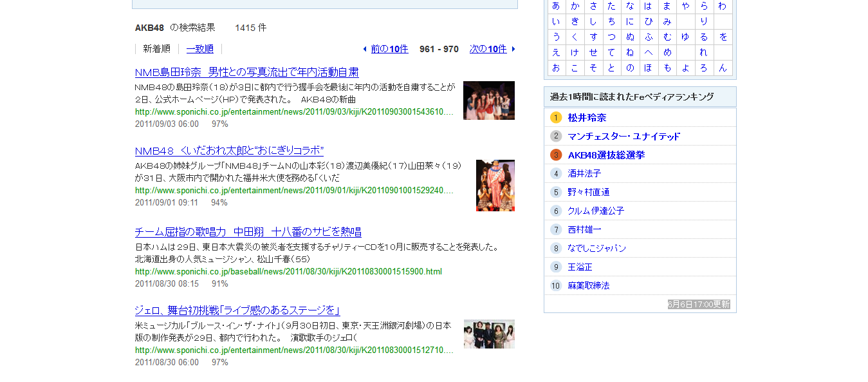
Task: Open ranking entry 西村雄一
Action: (584, 229)
